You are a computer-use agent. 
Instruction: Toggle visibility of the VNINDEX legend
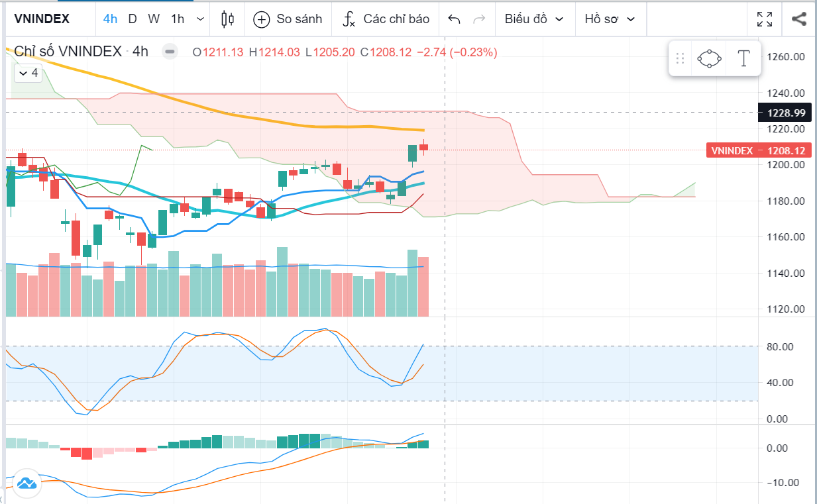click(170, 52)
